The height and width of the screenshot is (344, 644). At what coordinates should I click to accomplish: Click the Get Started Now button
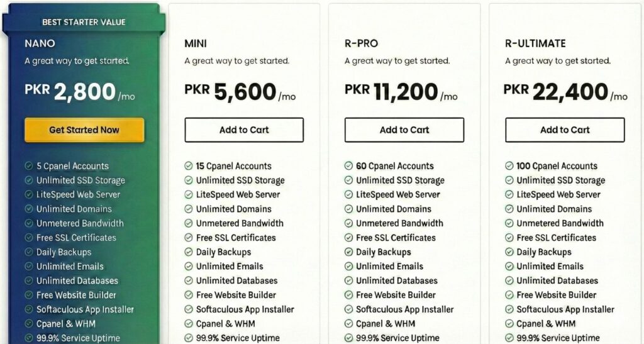[x=84, y=130]
